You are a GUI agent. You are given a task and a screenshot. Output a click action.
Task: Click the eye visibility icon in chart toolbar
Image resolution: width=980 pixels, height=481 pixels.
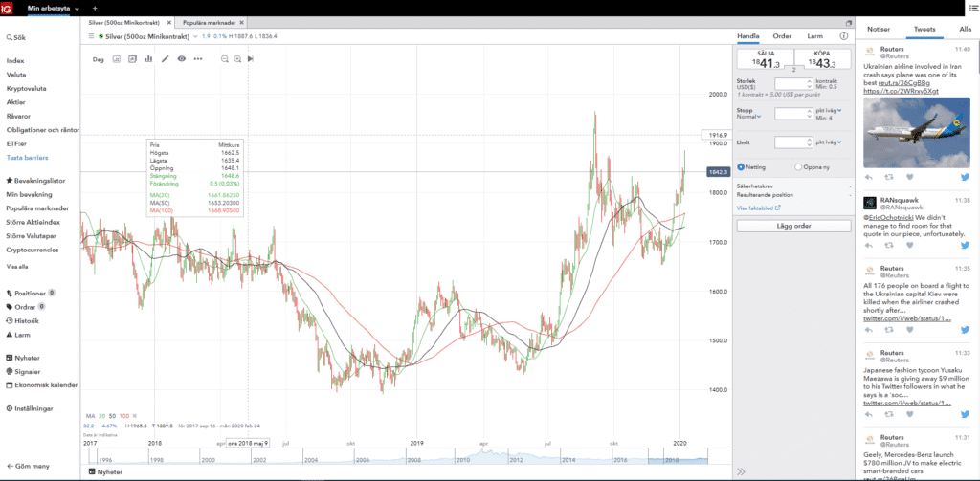point(181,58)
